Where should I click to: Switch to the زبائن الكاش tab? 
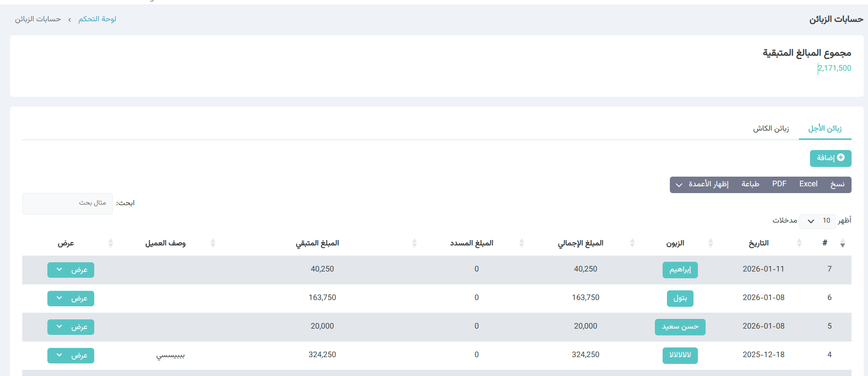click(x=771, y=128)
